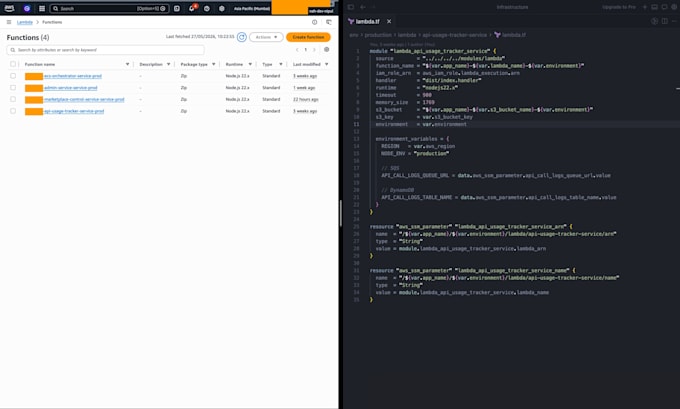The height and width of the screenshot is (409, 680).
Task: Toggle select-all functions checkbox
Action: (x=13, y=64)
